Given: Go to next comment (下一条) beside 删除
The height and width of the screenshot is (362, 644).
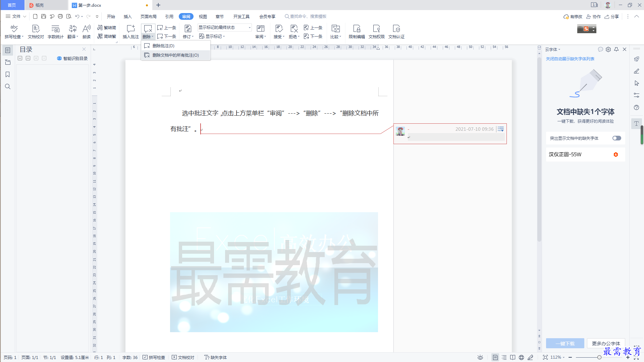Looking at the screenshot, I should click(x=167, y=36).
